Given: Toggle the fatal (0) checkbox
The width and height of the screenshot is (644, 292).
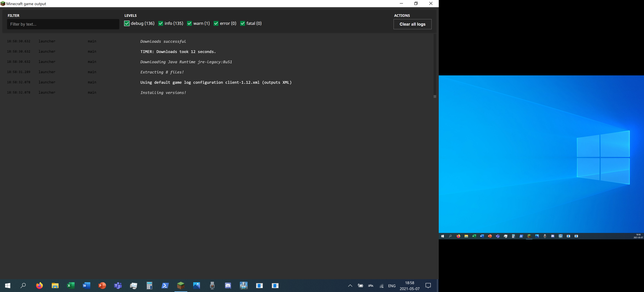Looking at the screenshot, I should coord(242,24).
